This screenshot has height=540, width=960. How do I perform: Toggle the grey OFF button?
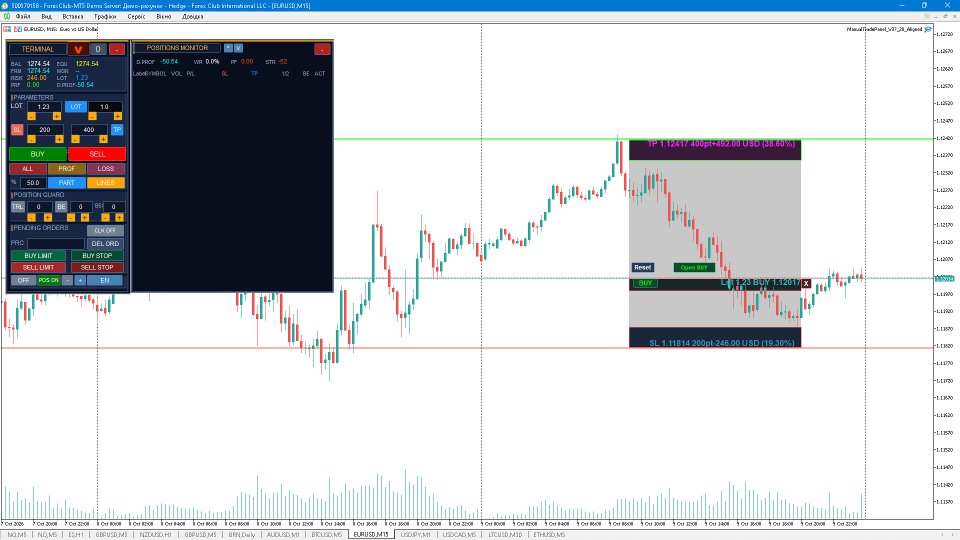[x=23, y=280]
